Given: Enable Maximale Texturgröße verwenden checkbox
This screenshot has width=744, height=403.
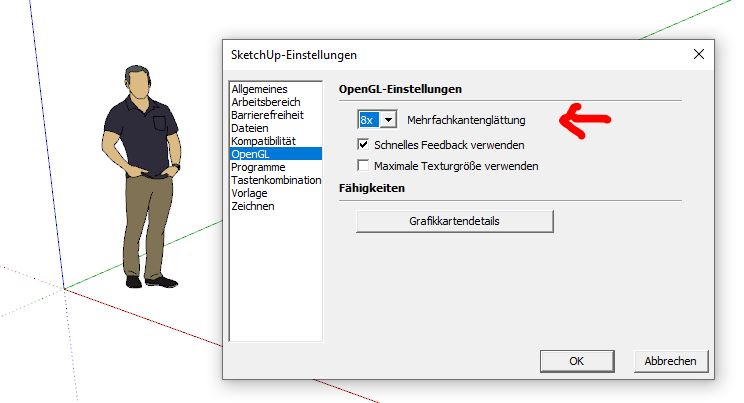Looking at the screenshot, I should [363, 166].
